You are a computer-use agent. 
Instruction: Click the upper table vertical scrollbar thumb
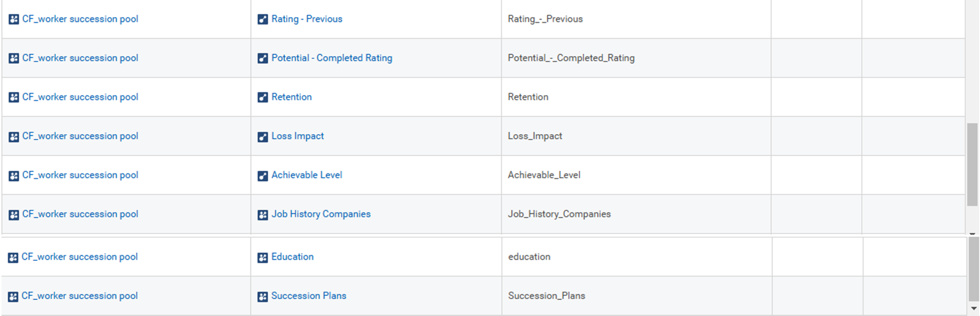[973, 164]
